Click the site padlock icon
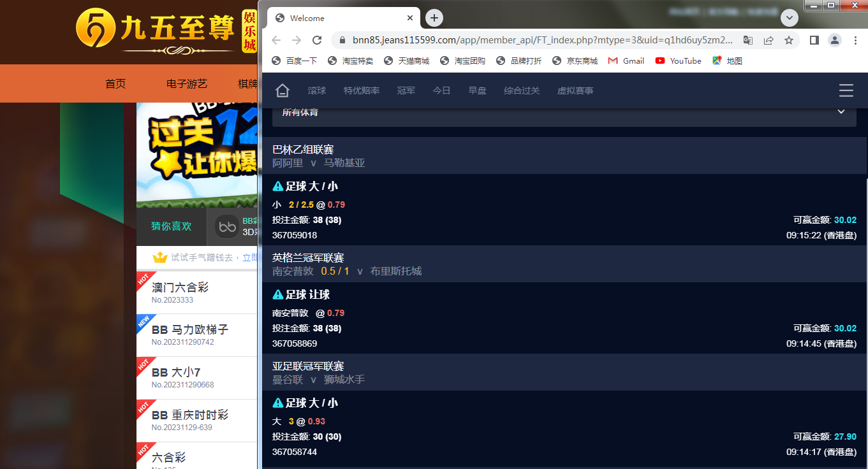Viewport: 868px width, 469px height. [x=343, y=40]
